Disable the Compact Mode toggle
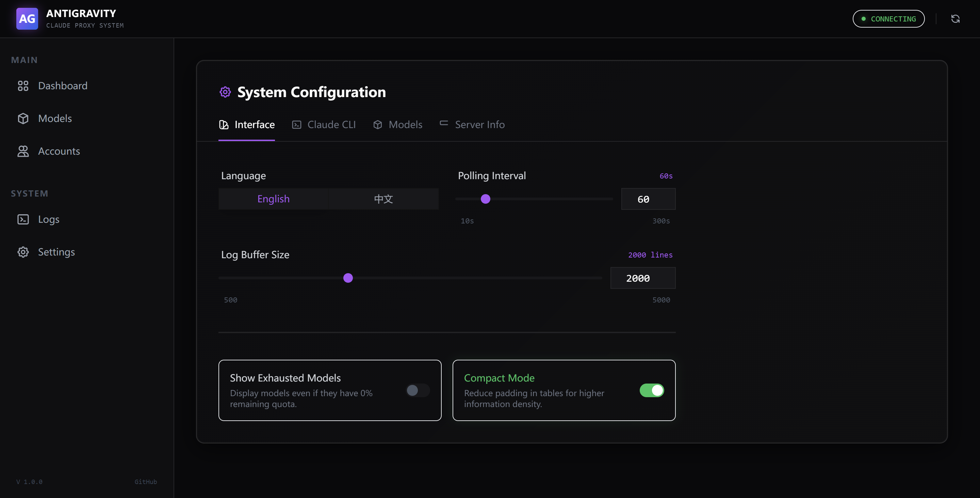The width and height of the screenshot is (980, 498). [651, 390]
